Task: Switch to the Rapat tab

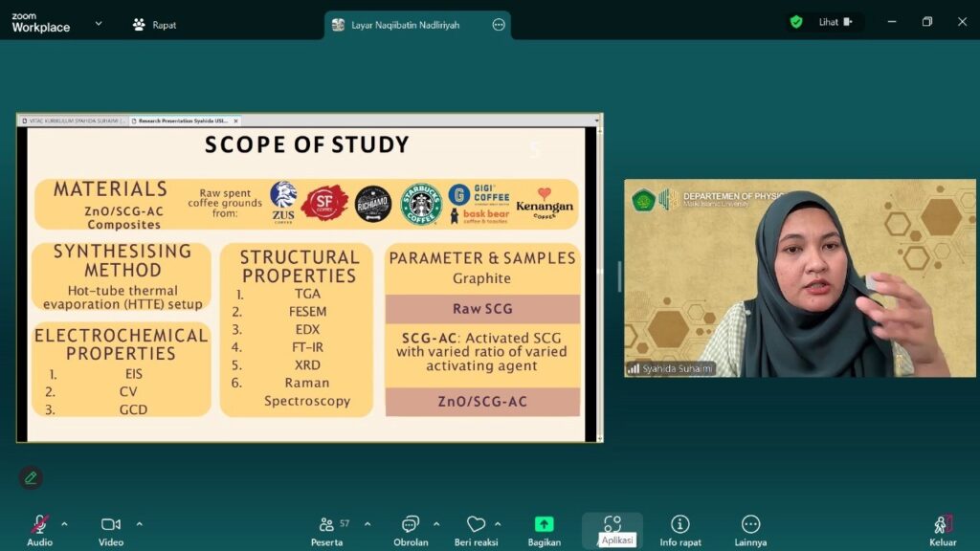Action: tap(155, 25)
